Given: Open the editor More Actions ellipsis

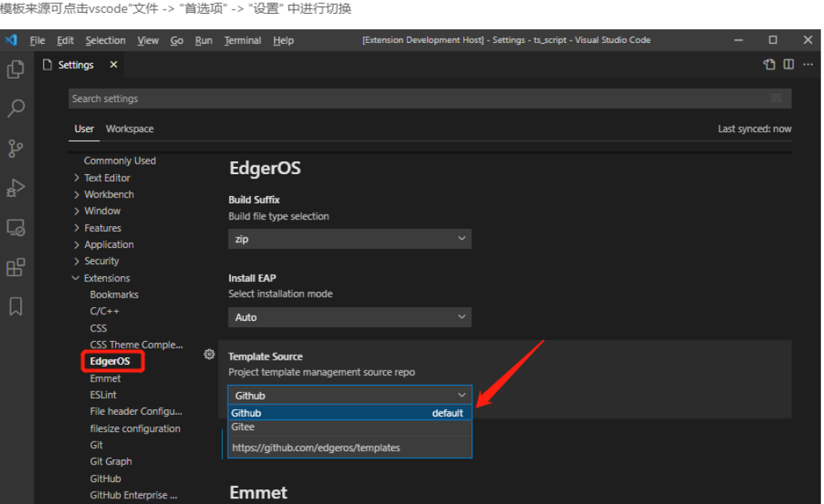Looking at the screenshot, I should 809,64.
